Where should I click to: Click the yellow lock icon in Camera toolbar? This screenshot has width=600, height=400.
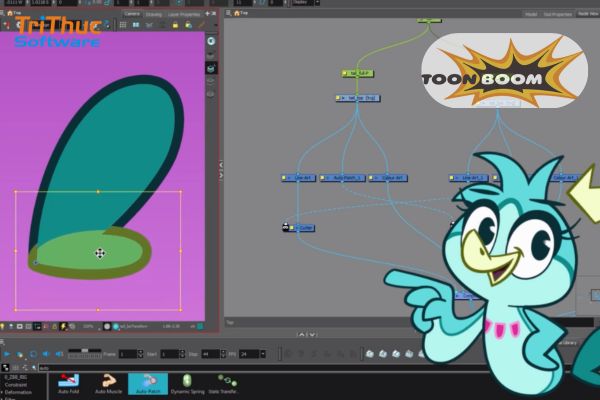[175, 25]
